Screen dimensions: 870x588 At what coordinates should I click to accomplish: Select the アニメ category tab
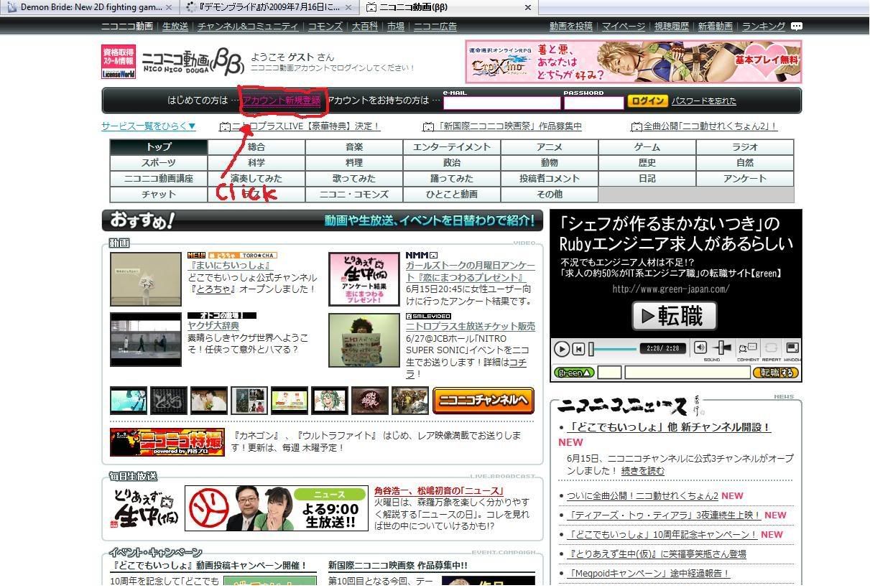pos(550,147)
